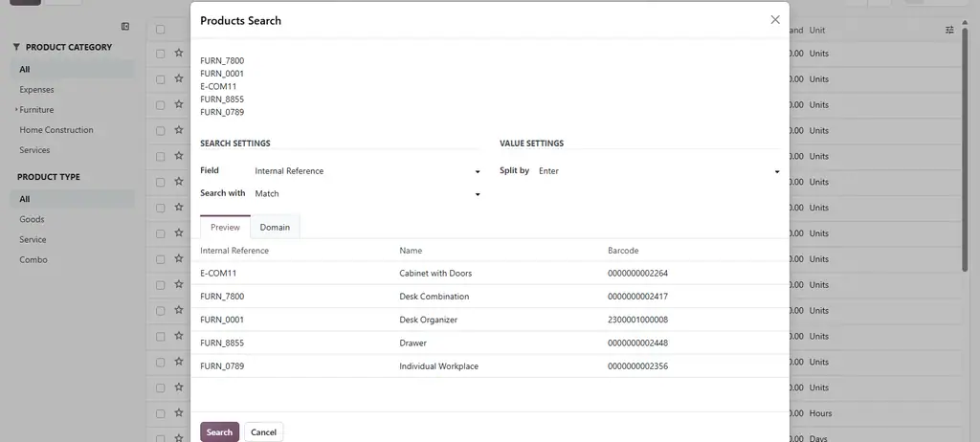Screen dimensions: 980x442
Task: Click the Products Search dialog title
Action: 240,21
